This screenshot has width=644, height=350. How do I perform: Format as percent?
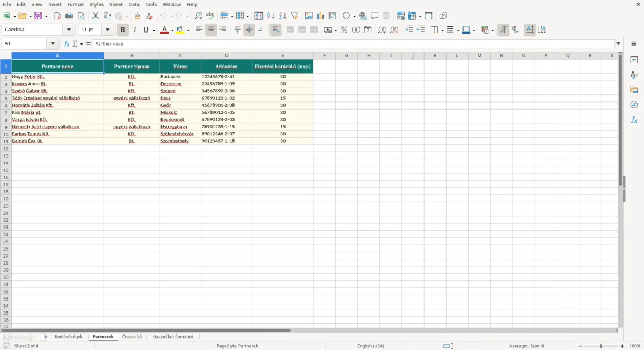coord(345,30)
